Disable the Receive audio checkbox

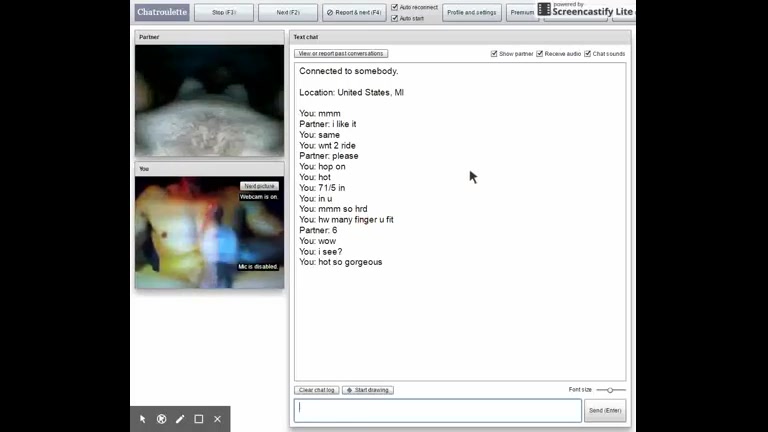point(539,54)
